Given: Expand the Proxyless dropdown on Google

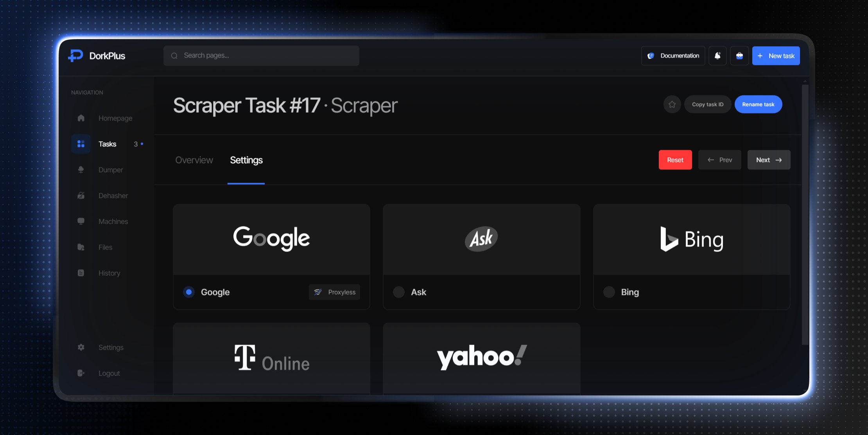Looking at the screenshot, I should (334, 292).
